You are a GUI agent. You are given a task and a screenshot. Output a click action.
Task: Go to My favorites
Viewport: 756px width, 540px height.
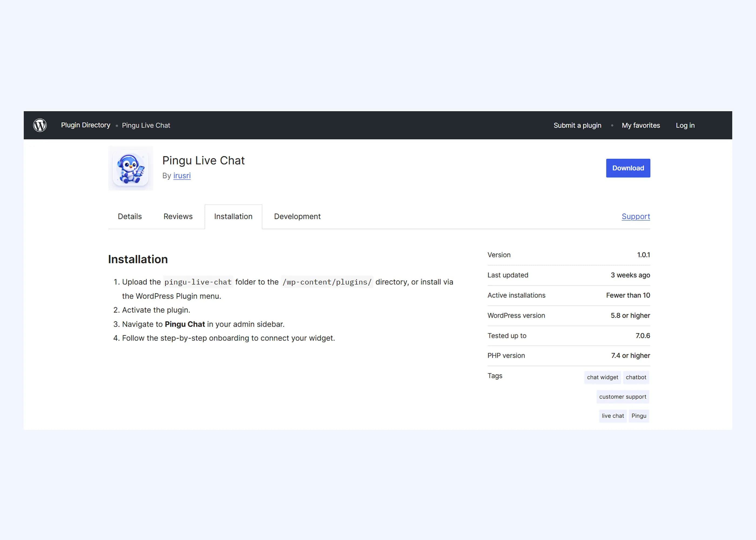[641, 125]
